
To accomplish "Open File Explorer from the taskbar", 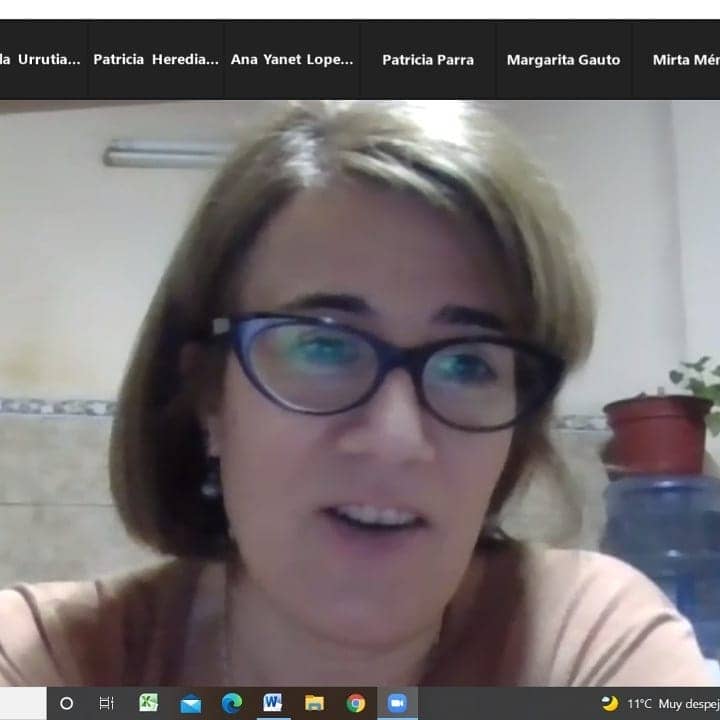I will coord(314,703).
